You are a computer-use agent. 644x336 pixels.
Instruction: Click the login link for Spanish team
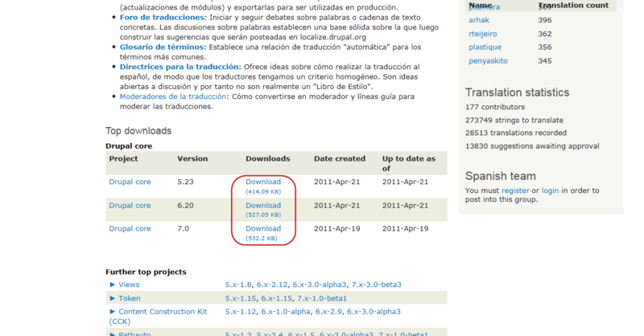550,191
